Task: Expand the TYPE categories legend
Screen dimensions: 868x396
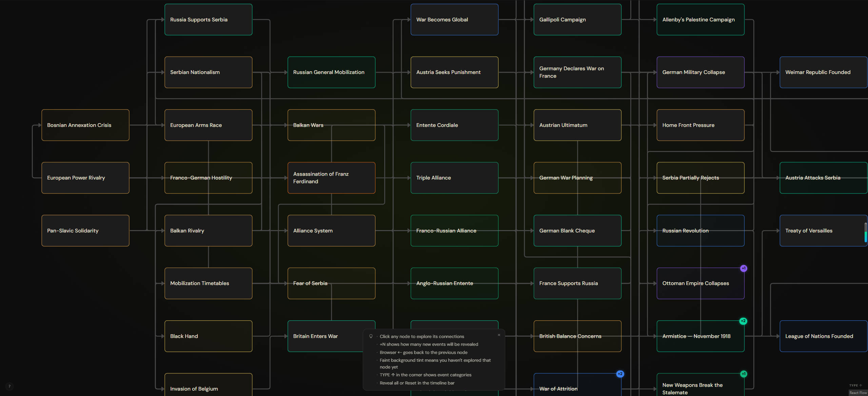Action: click(x=855, y=385)
